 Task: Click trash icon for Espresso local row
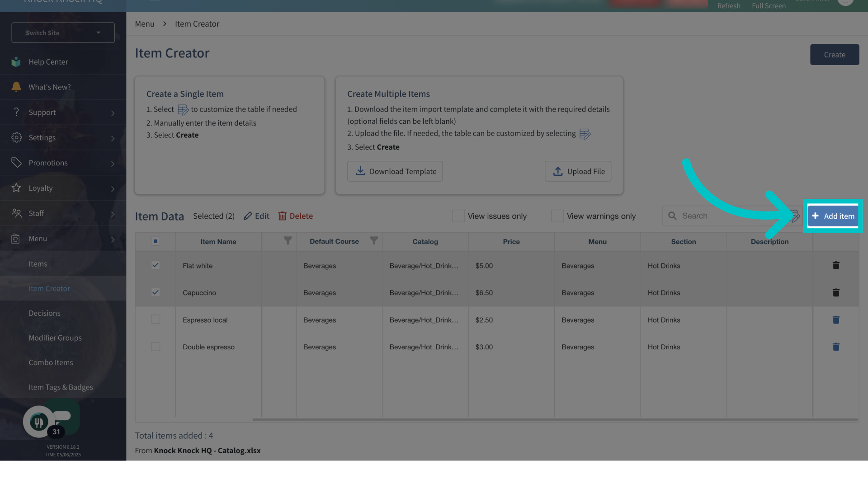click(x=836, y=320)
